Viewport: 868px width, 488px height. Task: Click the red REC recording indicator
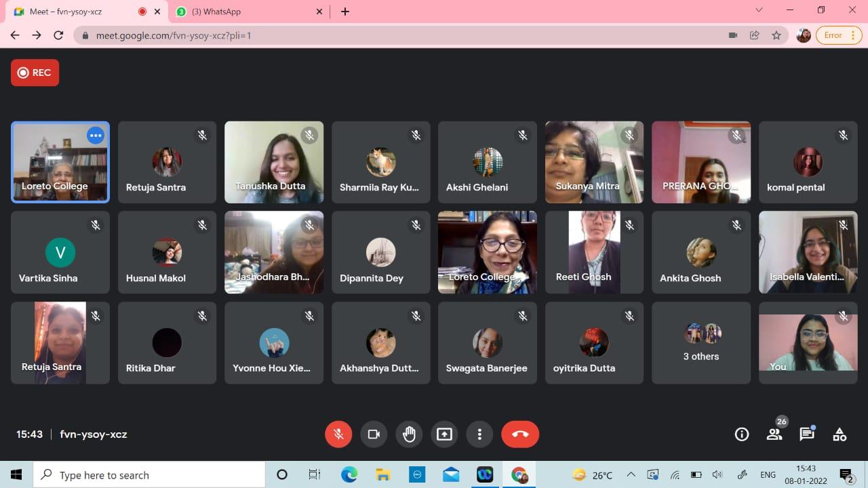(x=35, y=73)
